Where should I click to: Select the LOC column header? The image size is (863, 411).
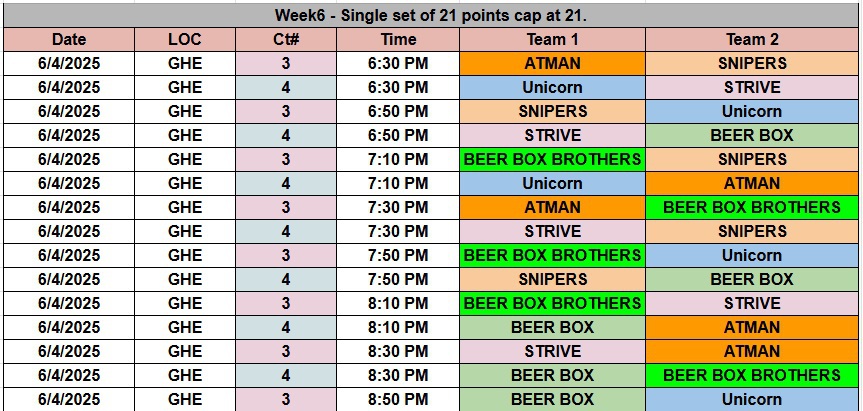185,39
